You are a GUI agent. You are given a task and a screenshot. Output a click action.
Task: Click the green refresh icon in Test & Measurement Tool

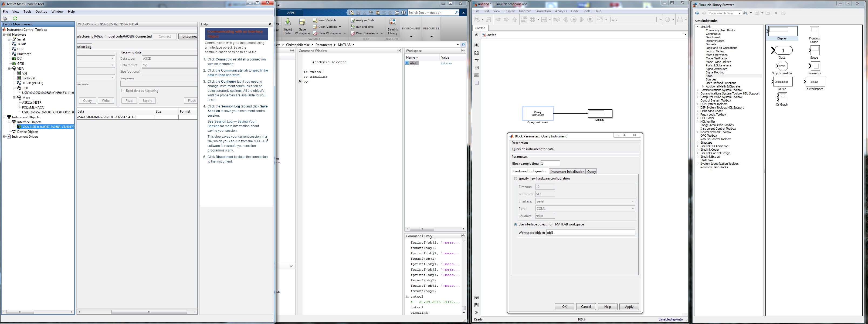click(15, 19)
